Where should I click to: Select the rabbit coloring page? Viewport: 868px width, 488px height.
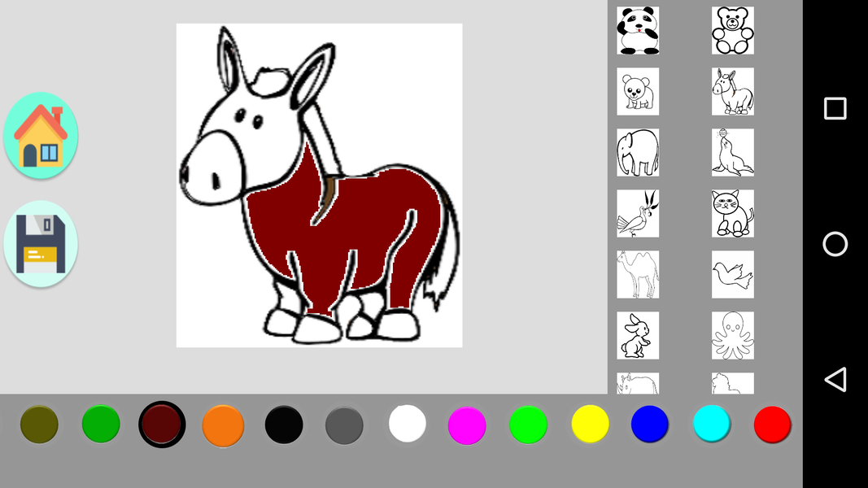click(x=638, y=335)
